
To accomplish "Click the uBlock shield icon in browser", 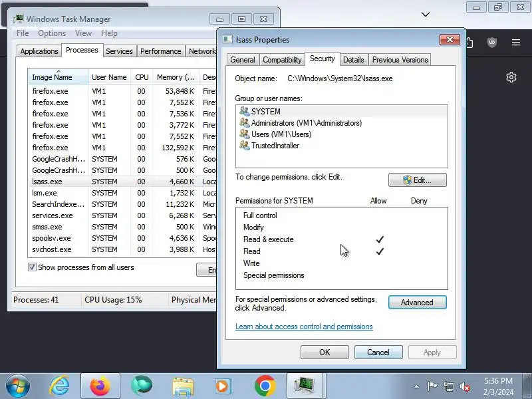I will coord(492,43).
